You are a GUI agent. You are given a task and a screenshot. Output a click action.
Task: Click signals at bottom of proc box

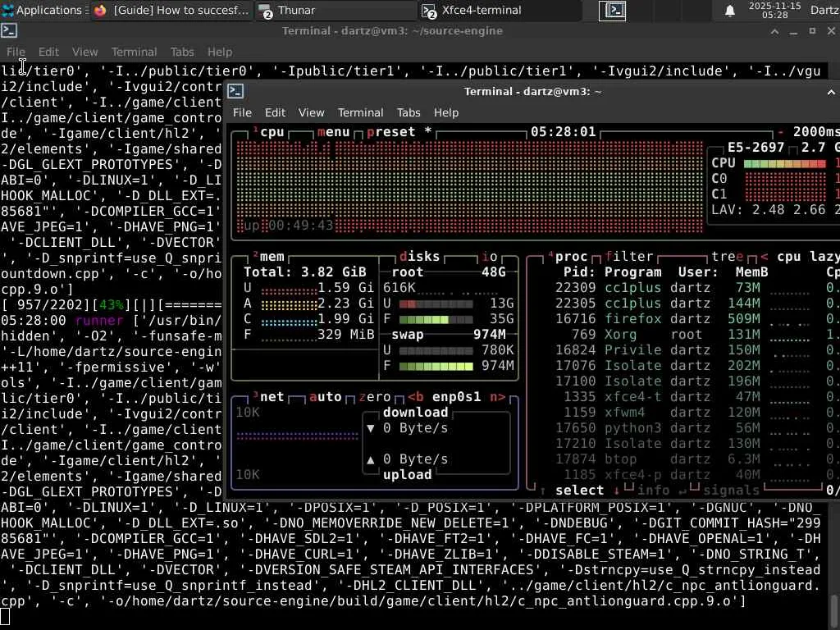(x=731, y=491)
